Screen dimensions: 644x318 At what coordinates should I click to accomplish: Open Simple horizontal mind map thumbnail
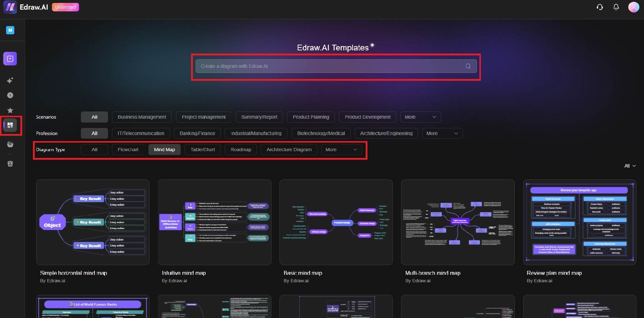(x=93, y=222)
